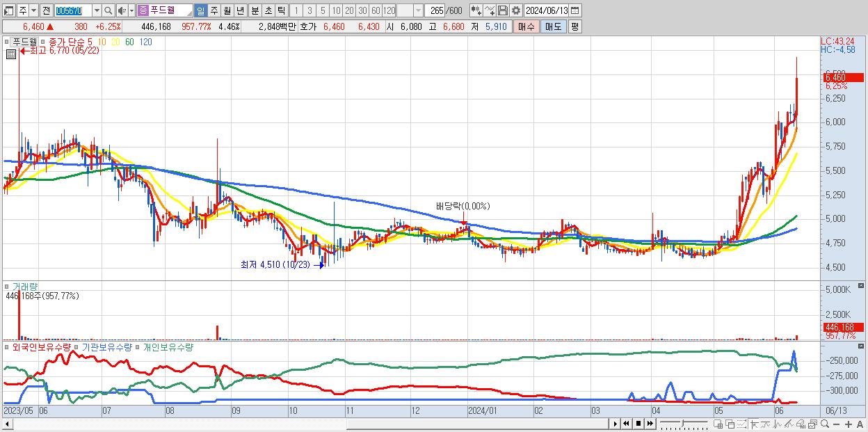868x432 pixels.
Task: Switch to the 주 weekly period button
Action: [x=214, y=10]
